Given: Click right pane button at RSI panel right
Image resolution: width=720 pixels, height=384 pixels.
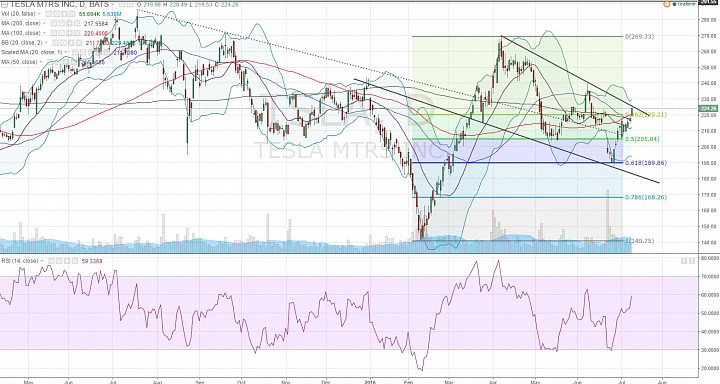Looking at the screenshot, I should pyautogui.click(x=691, y=261).
